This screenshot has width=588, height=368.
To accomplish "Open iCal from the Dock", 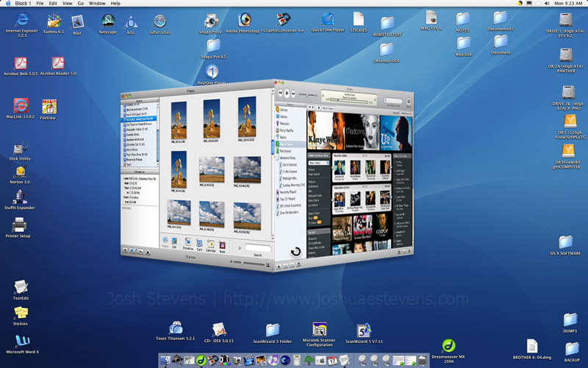I will pyautogui.click(x=333, y=361).
